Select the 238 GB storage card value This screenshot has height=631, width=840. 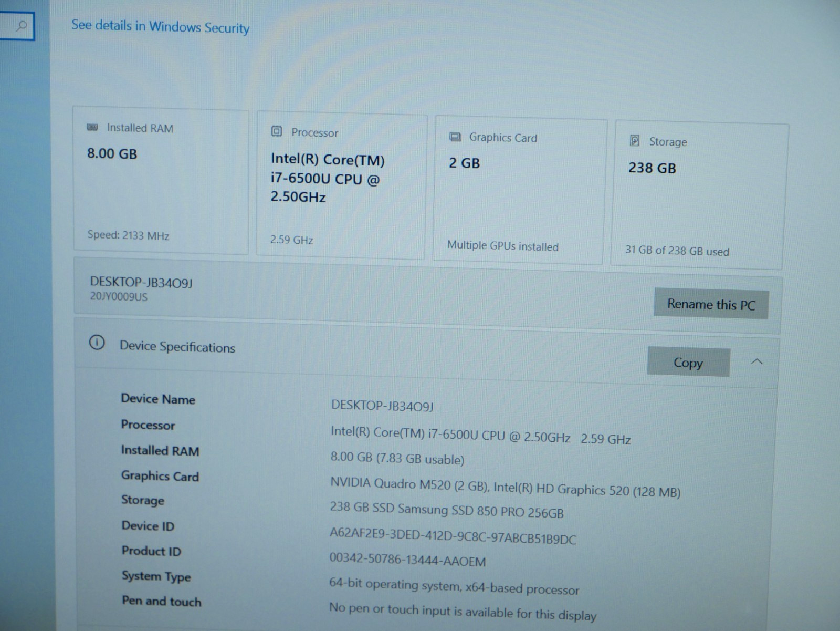coord(652,168)
